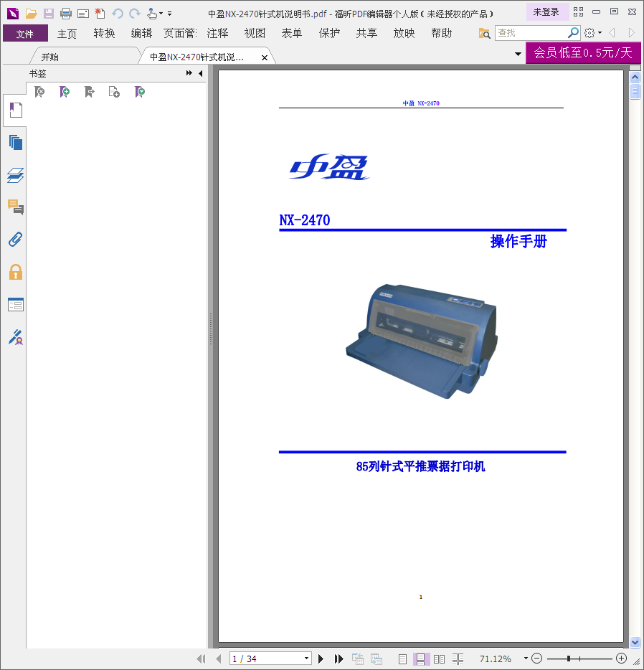
Task: Open the tab list dropdown arrow
Action: (x=518, y=54)
